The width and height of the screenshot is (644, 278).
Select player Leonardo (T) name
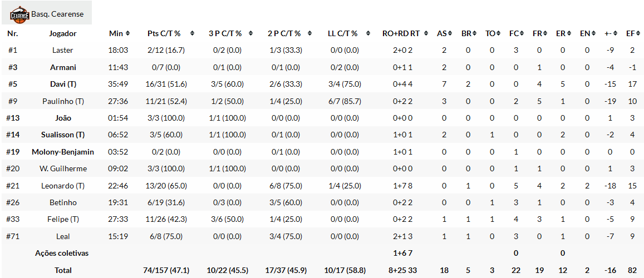point(63,186)
